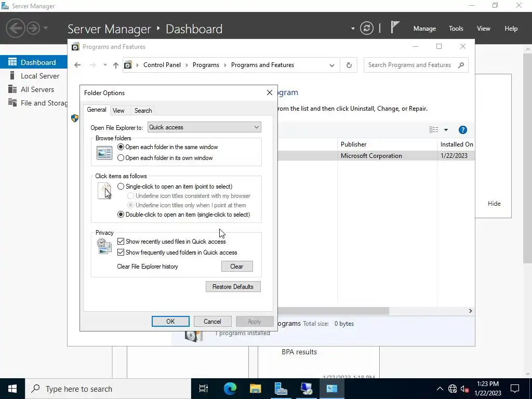Open Programs and Features help icon
Screen dimensions: 532x399
pyautogui.click(x=462, y=130)
